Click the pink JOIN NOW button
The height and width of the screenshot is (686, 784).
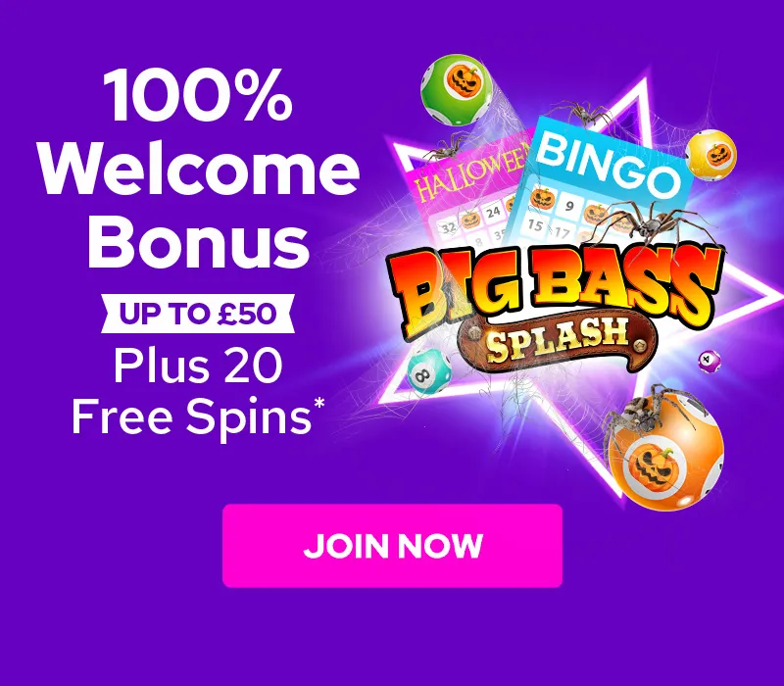(393, 546)
